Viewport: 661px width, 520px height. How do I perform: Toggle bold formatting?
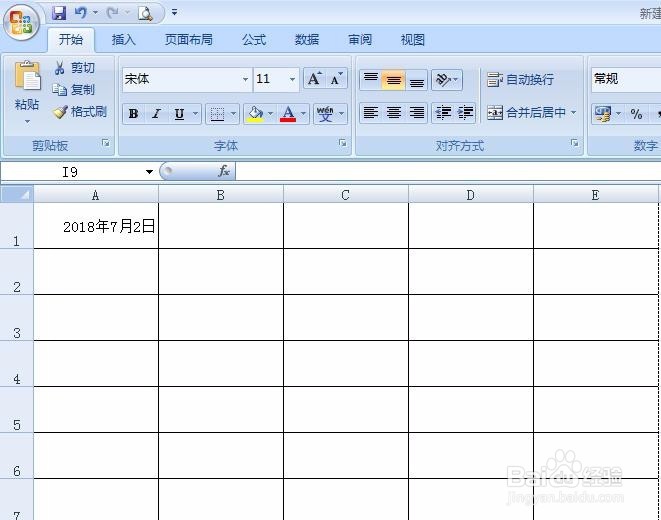[x=134, y=113]
